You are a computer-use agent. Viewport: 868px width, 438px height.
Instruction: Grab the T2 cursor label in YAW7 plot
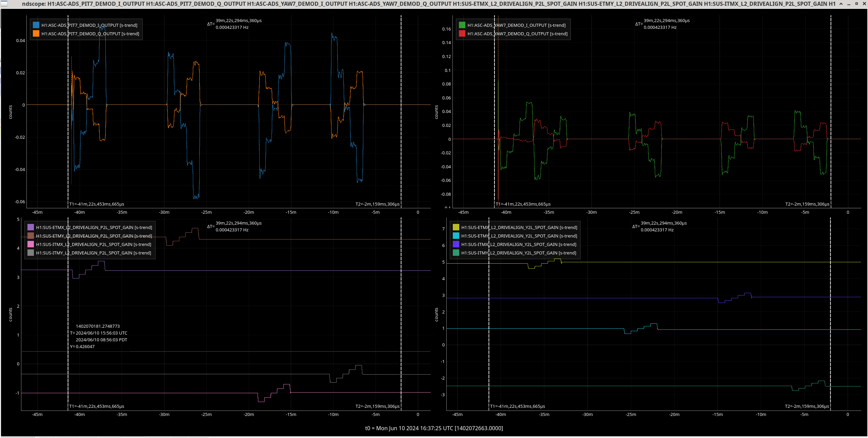[807, 204]
